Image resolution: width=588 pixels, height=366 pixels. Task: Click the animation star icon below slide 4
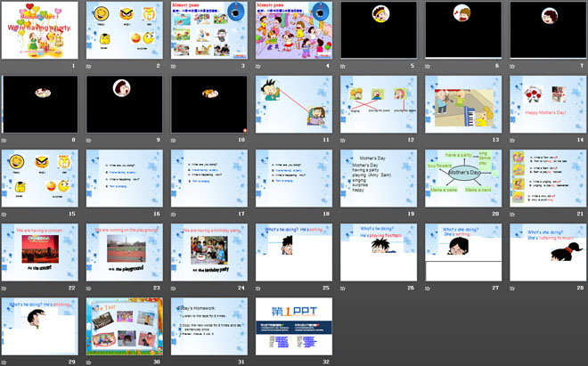point(259,66)
